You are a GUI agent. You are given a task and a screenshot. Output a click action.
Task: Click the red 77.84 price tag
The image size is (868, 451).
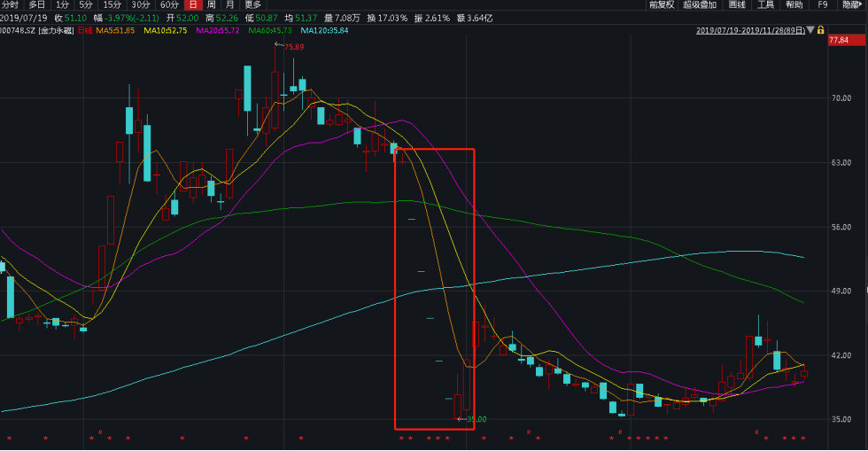click(x=838, y=41)
